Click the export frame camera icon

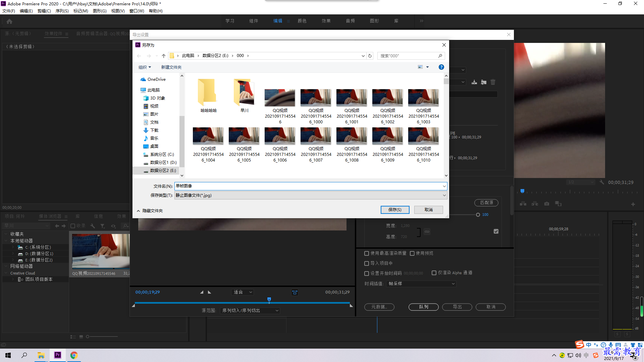pyautogui.click(x=547, y=204)
